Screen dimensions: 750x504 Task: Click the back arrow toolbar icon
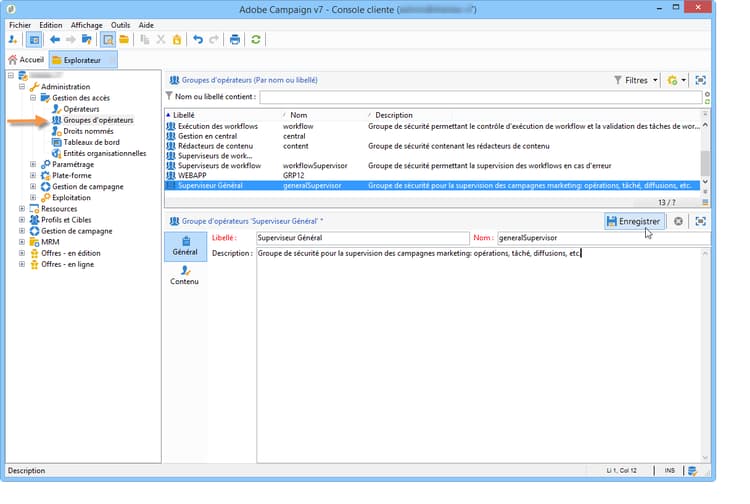55,40
